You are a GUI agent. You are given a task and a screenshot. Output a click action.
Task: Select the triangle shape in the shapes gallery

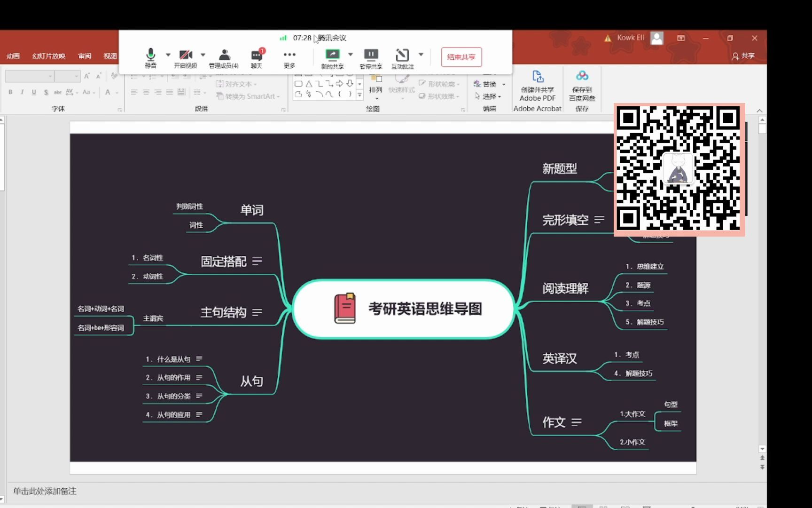tap(309, 84)
